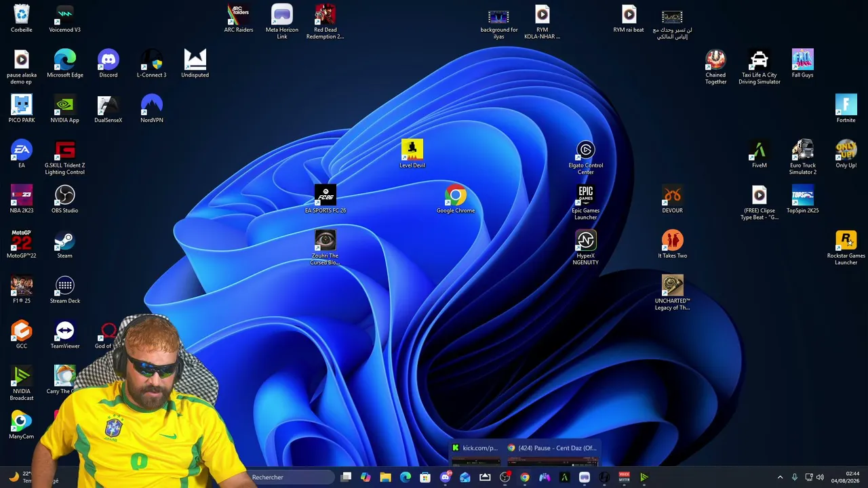868x488 pixels.
Task: Select the EA SPORTS FC 26 desktop shortcut
Action: tap(325, 199)
